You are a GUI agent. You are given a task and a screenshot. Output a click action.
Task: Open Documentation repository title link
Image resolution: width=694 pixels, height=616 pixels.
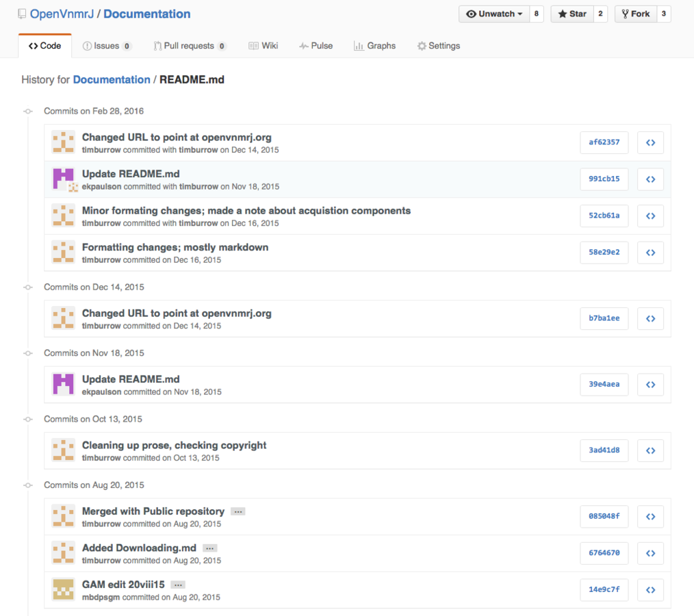tap(147, 14)
